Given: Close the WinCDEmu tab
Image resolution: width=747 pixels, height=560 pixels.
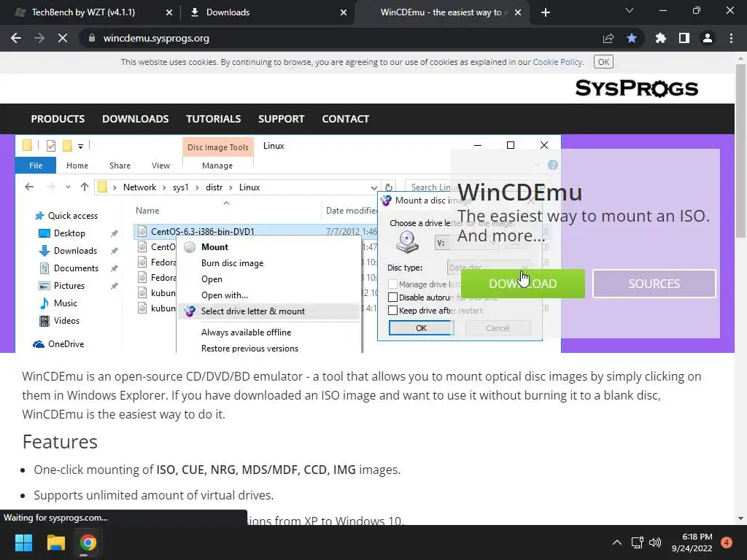Looking at the screenshot, I should (x=518, y=12).
